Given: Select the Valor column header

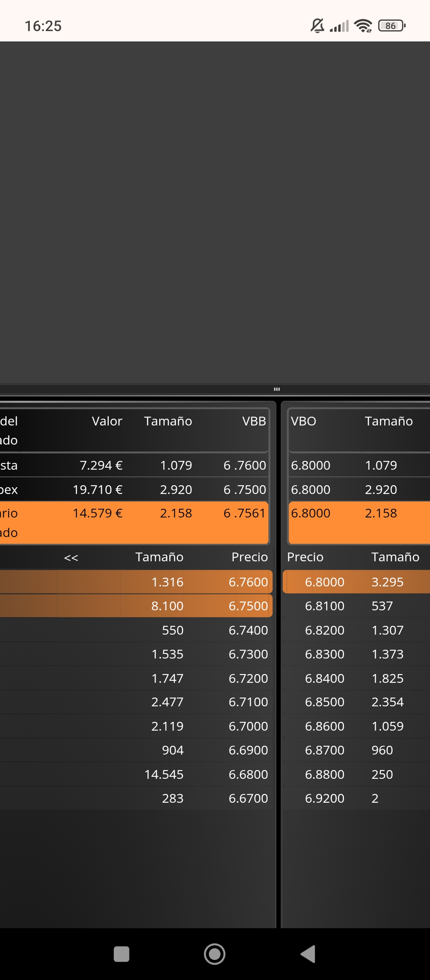Looking at the screenshot, I should [x=107, y=421].
